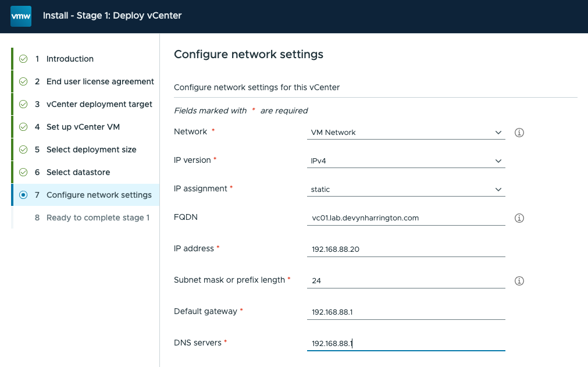Click the IP address field label
This screenshot has width=588, height=367.
click(x=194, y=248)
